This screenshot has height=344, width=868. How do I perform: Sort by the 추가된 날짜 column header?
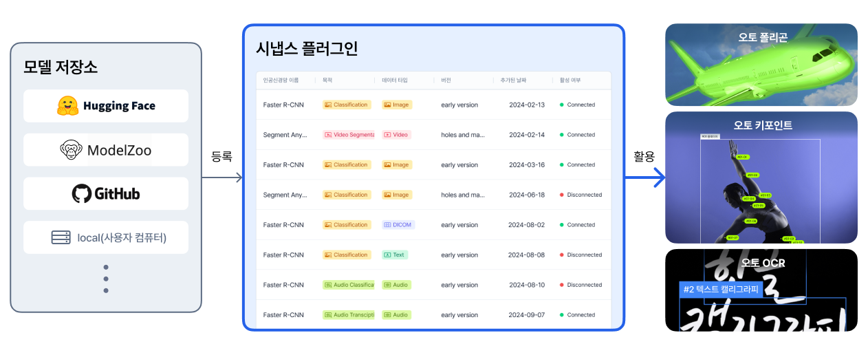point(513,80)
